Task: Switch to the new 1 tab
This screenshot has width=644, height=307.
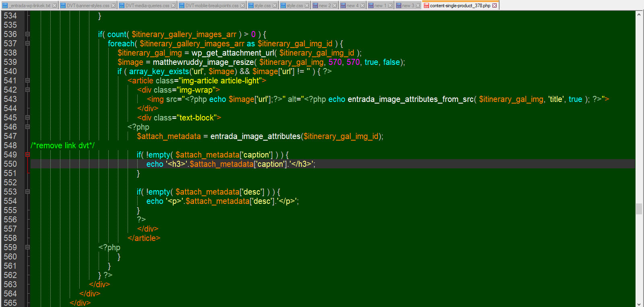Action: 380,6
